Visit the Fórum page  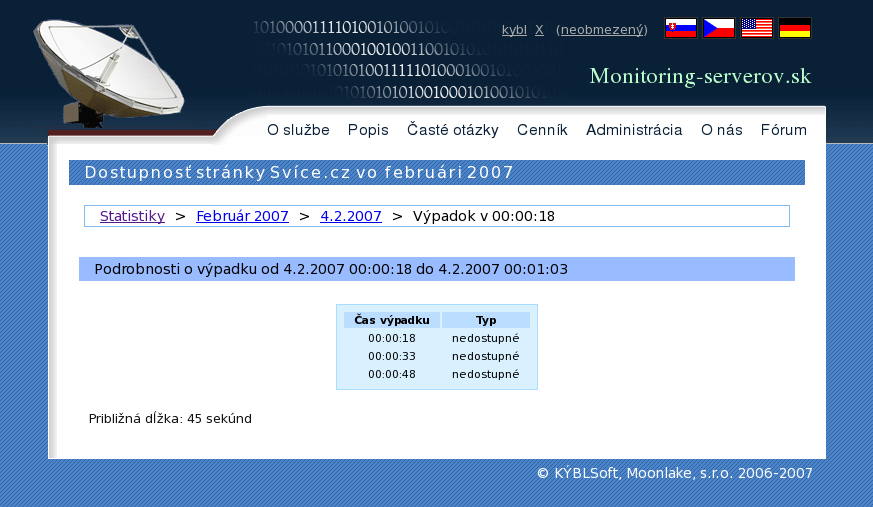[x=783, y=130]
